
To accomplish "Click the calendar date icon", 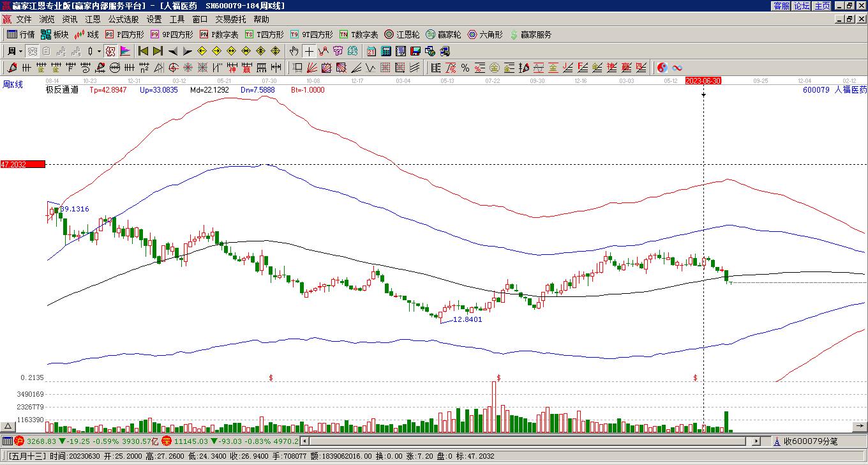I will pos(371,51).
